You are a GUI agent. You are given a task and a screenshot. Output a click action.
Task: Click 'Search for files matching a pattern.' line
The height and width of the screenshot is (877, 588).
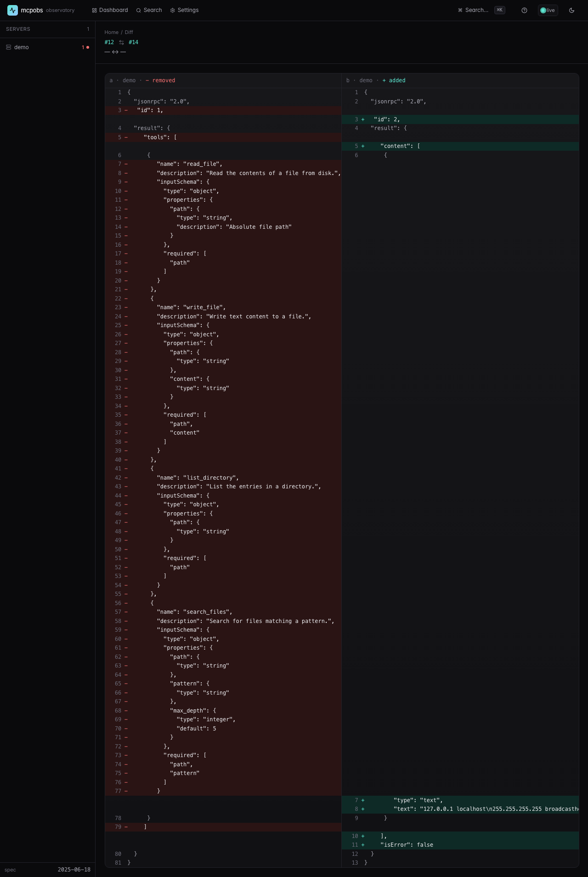pos(223,621)
